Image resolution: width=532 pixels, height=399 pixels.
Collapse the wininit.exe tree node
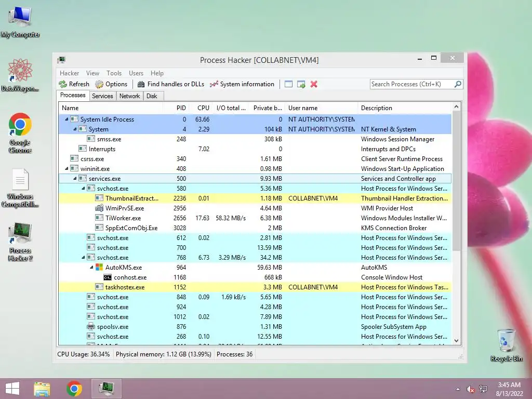(x=66, y=168)
